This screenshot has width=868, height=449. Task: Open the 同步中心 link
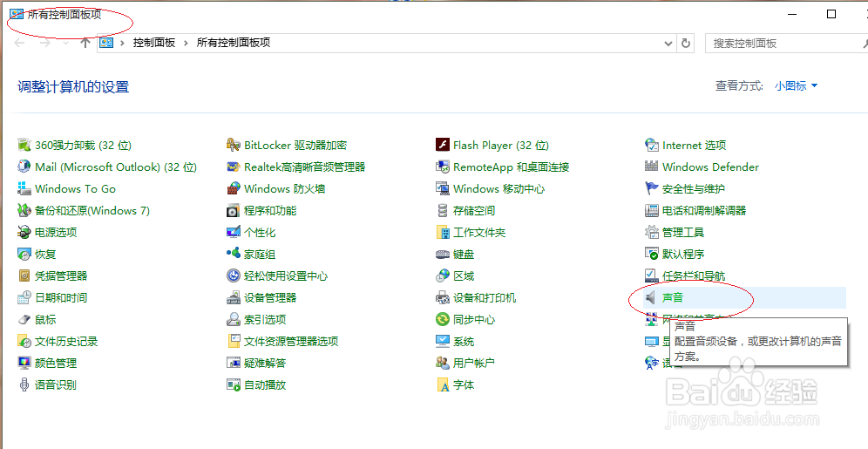tap(474, 319)
